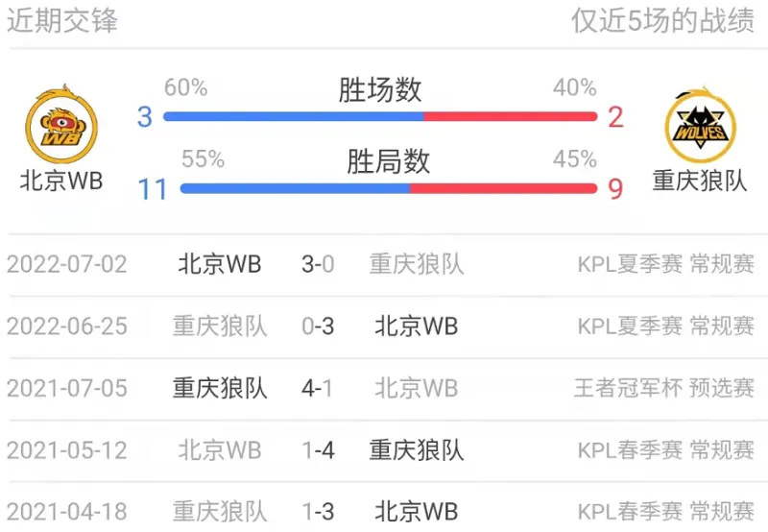Open the 2021-04-18 match date

click(x=67, y=512)
